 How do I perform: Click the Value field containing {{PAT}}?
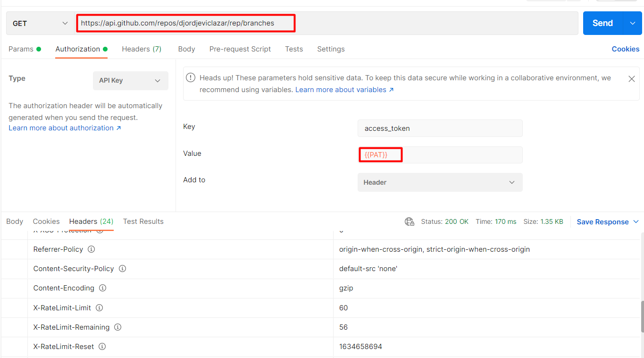[440, 155]
